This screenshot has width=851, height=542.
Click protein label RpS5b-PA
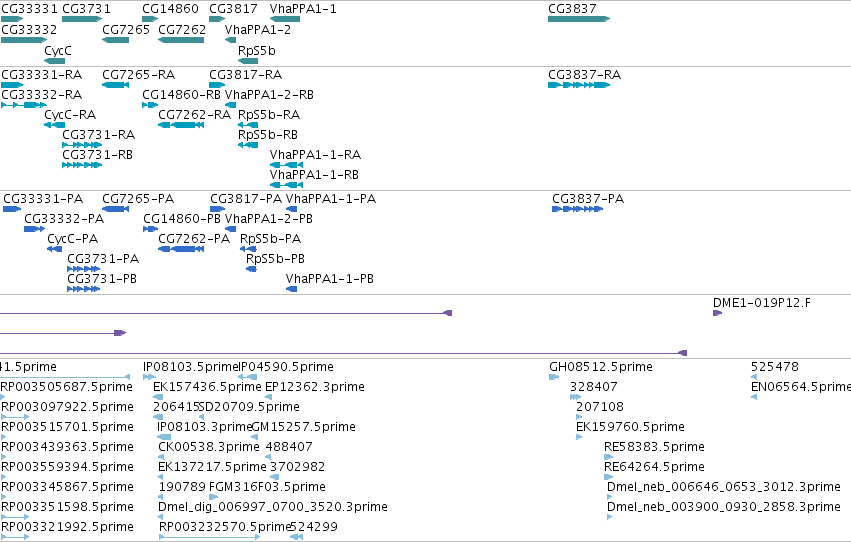(270, 239)
